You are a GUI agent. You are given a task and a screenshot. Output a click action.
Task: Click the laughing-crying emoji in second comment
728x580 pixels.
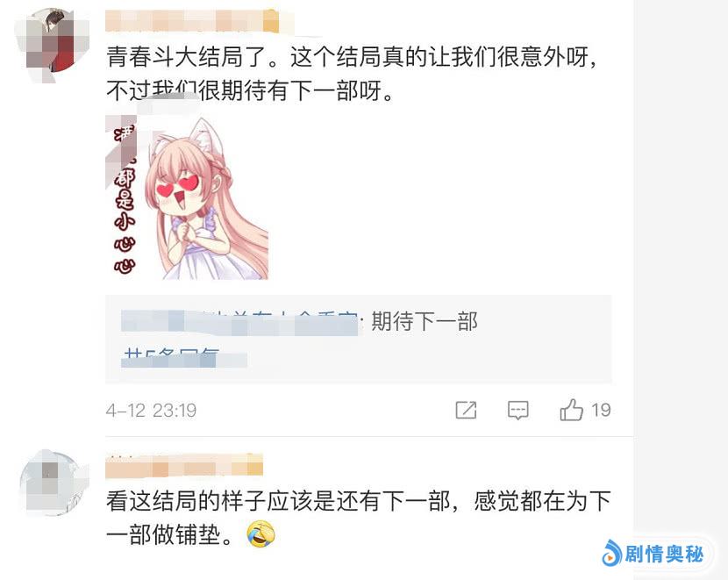point(261,534)
